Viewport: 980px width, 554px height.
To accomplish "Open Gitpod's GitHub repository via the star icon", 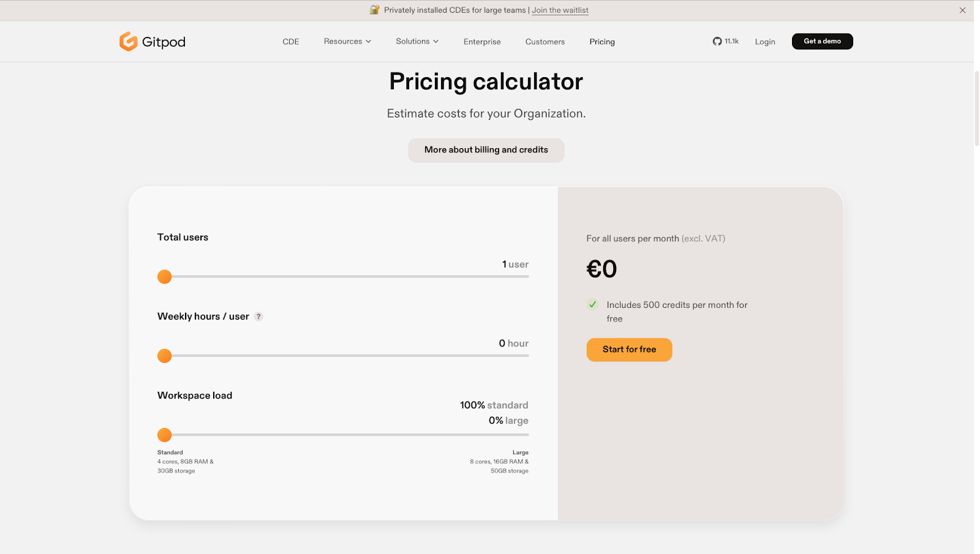I will [716, 41].
